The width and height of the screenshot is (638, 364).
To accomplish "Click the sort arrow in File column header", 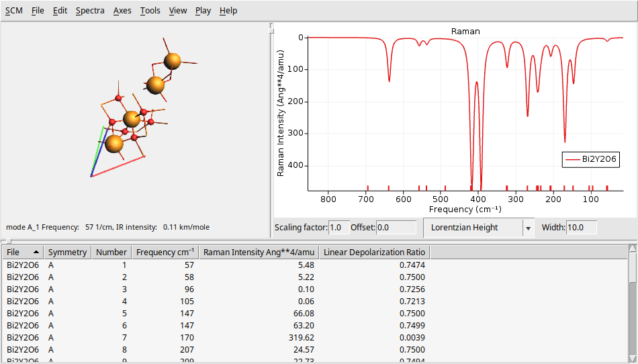I will click(36, 253).
